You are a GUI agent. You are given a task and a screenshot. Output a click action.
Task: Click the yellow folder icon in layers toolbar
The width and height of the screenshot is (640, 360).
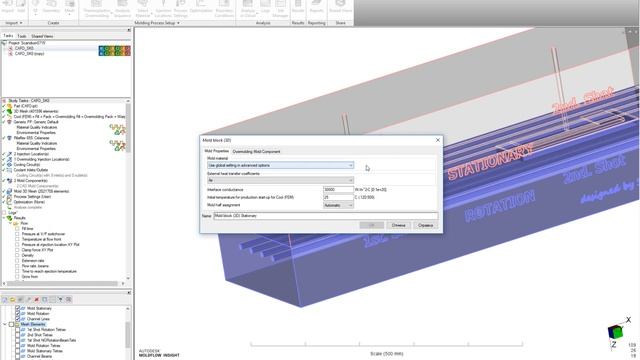pos(12,300)
